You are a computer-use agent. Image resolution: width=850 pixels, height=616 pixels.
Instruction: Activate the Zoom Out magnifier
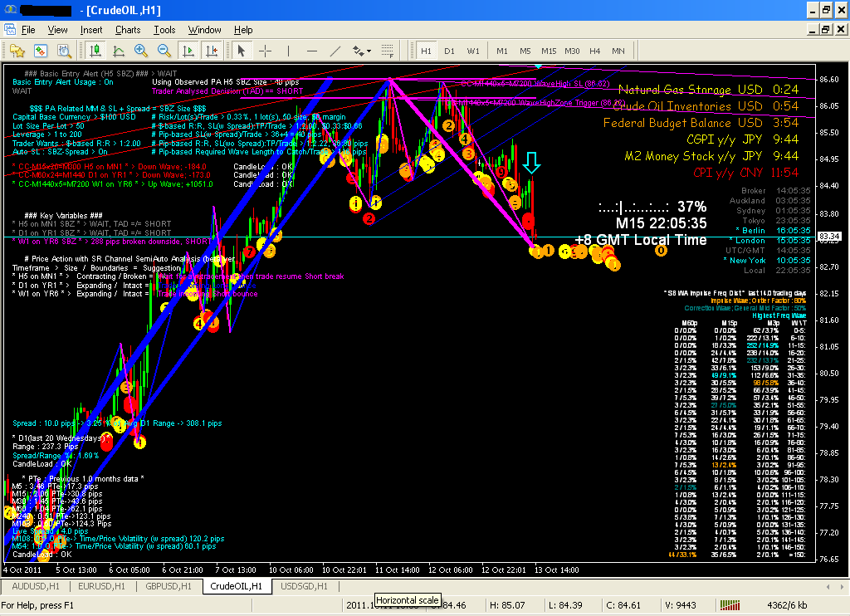[163, 51]
